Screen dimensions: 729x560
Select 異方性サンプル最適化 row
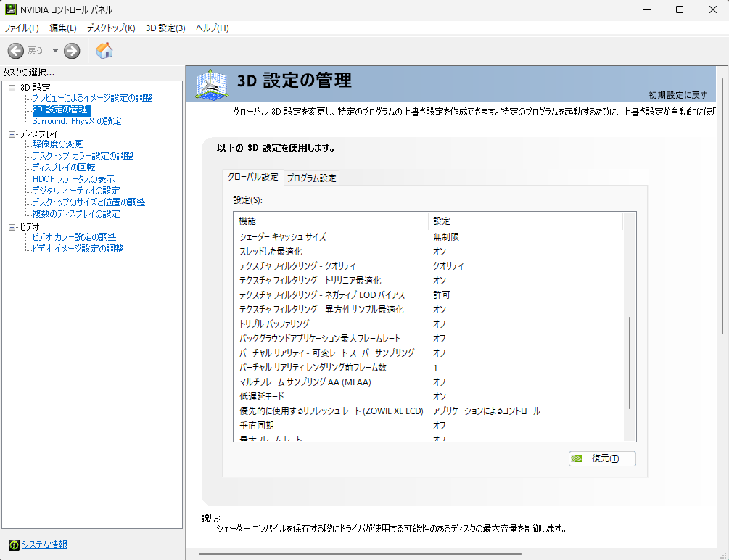pyautogui.click(x=428, y=309)
